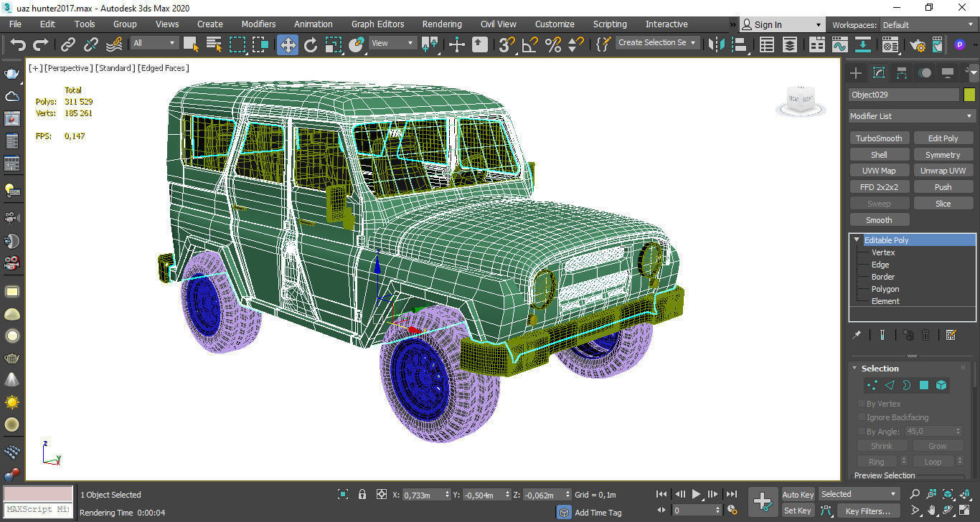
Task: Click the Edit Named Selection Sets icon
Action: (x=603, y=44)
